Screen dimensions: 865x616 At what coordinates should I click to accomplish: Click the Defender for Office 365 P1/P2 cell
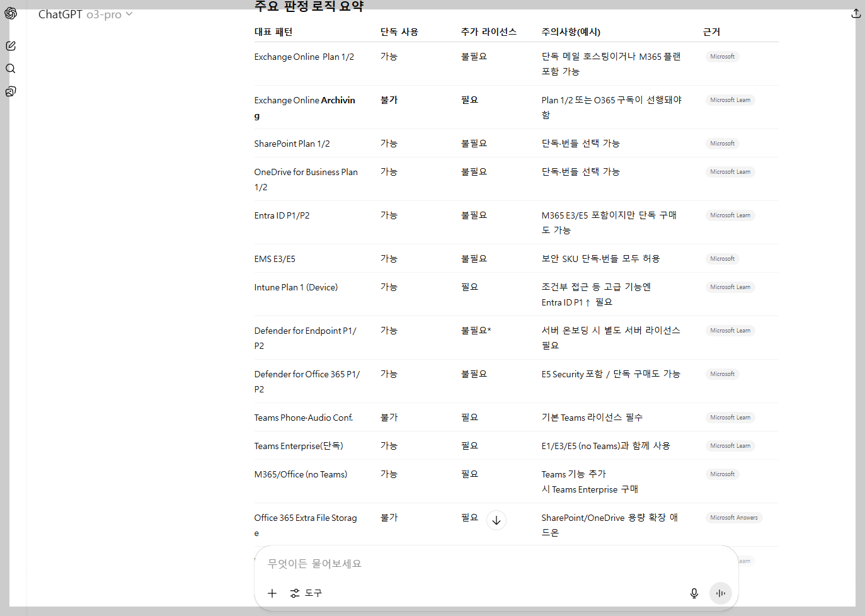click(x=307, y=382)
